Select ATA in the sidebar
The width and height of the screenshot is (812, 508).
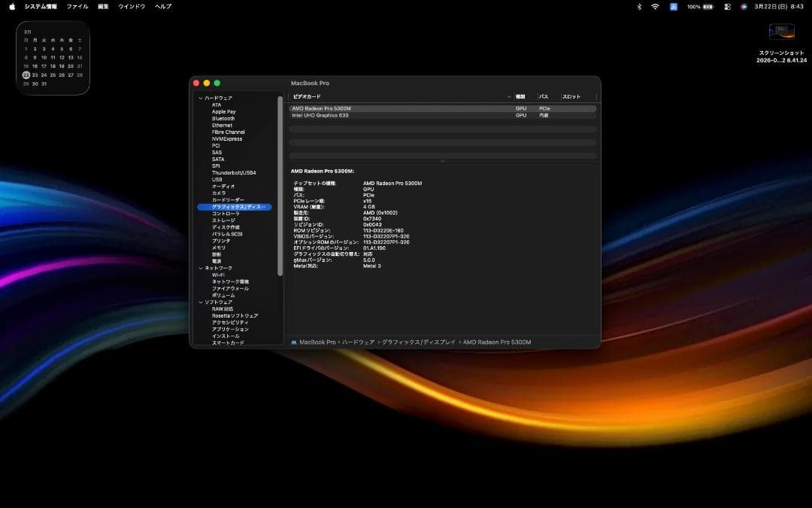pyautogui.click(x=217, y=105)
